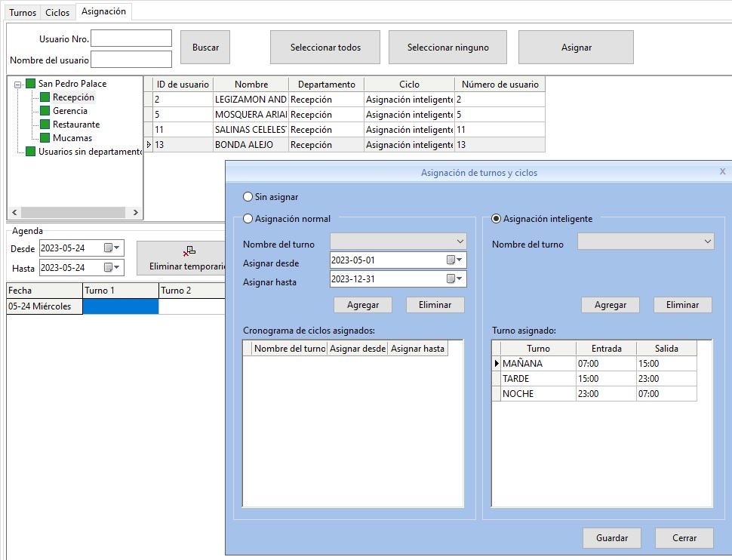Click the tree scrollbar left arrow
The image size is (732, 560).
click(14, 213)
